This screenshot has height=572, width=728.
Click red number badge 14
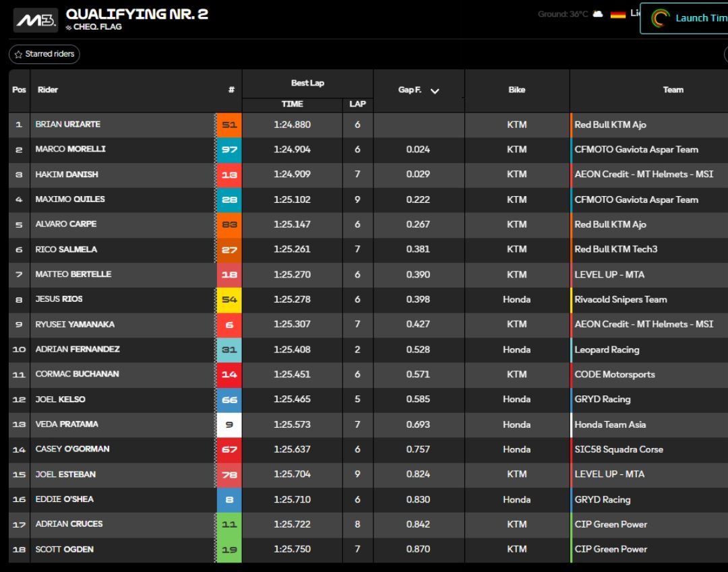[229, 375]
